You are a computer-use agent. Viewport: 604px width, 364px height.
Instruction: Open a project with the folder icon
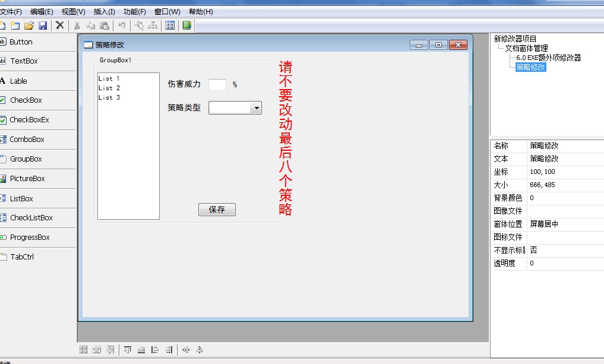tap(29, 26)
